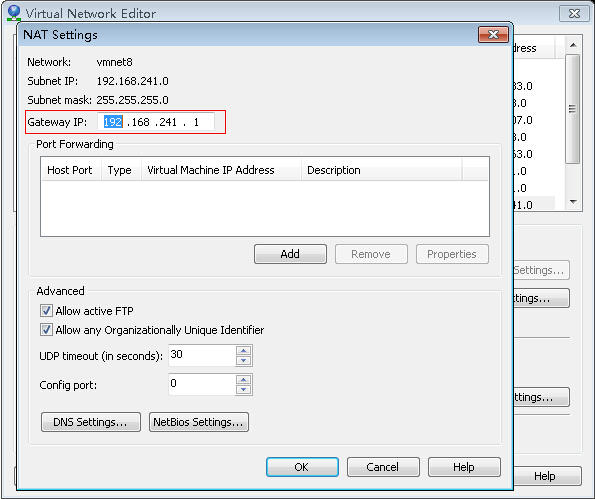The image size is (595, 499).
Task: Open DNS Settings dialog
Action: tap(91, 422)
